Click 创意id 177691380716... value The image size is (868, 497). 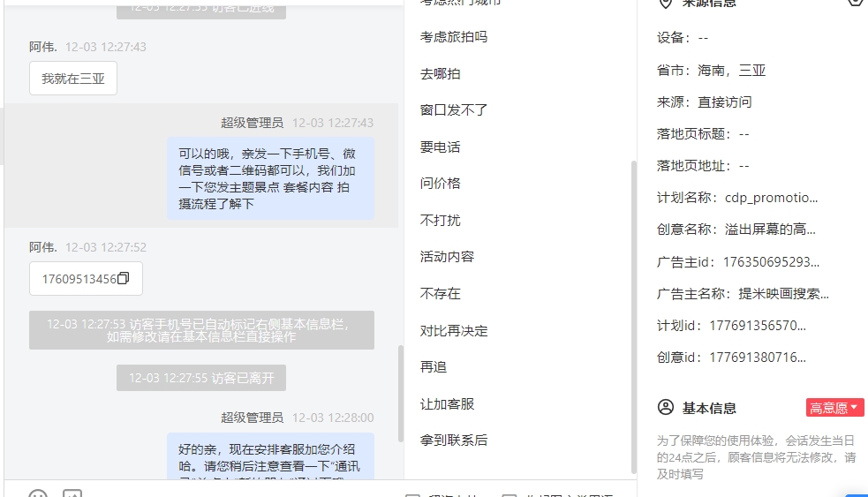click(x=758, y=358)
